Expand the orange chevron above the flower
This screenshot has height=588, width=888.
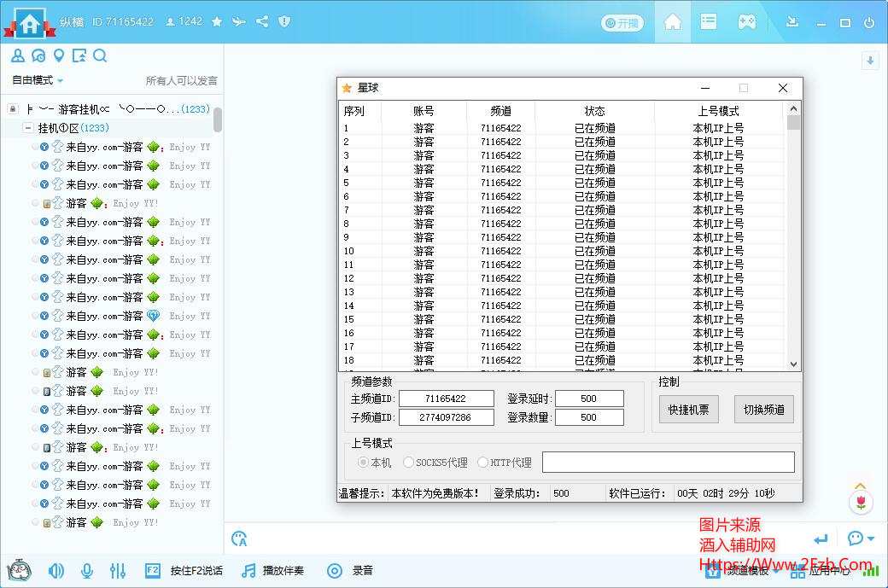(861, 486)
